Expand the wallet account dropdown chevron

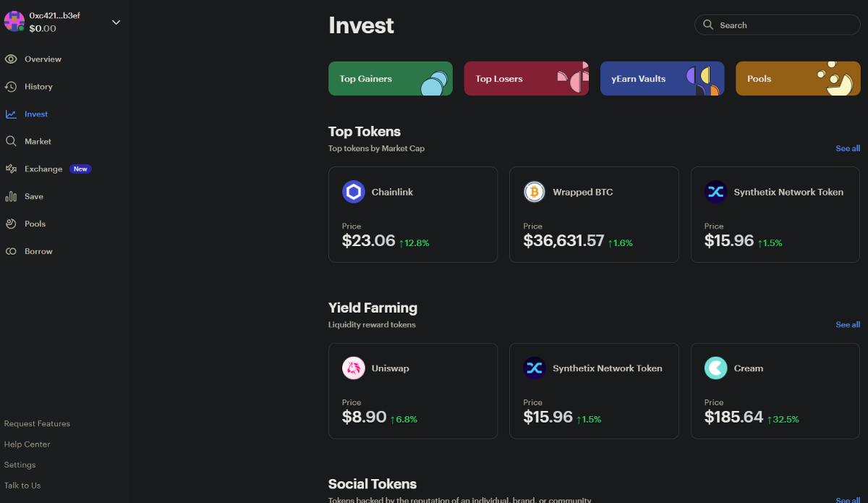116,22
